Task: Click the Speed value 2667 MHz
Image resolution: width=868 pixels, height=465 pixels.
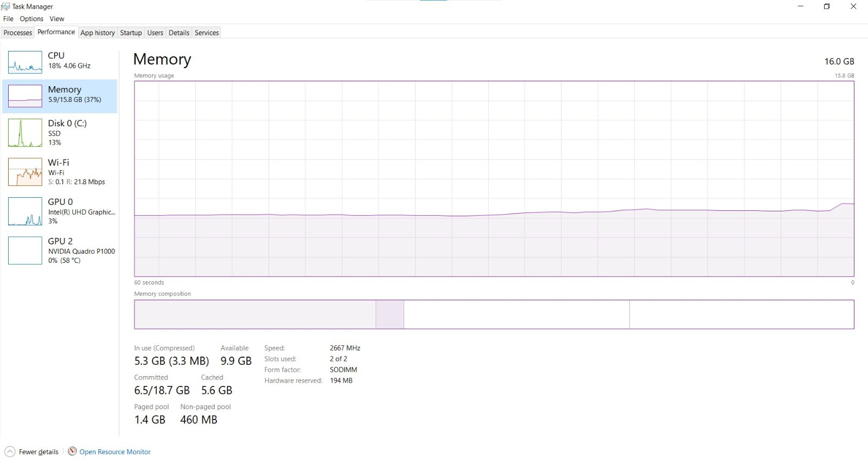Action: point(345,348)
